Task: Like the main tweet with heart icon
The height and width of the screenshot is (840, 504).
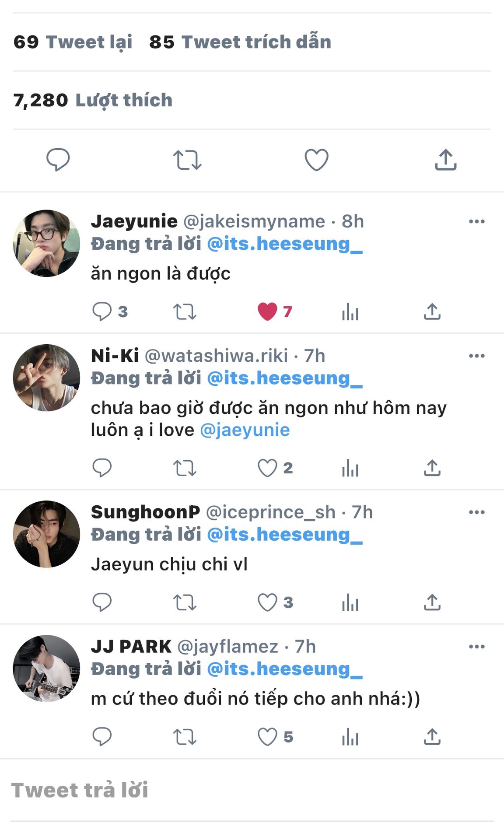Action: (x=316, y=160)
